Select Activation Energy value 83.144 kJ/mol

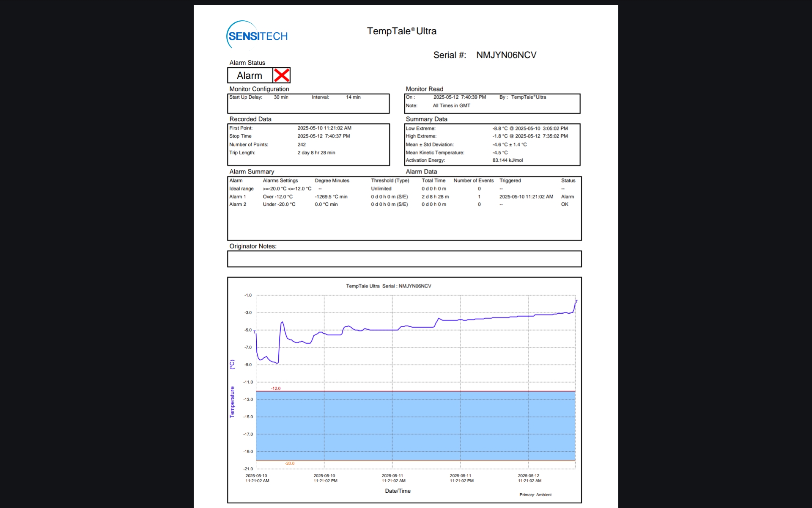tap(507, 160)
